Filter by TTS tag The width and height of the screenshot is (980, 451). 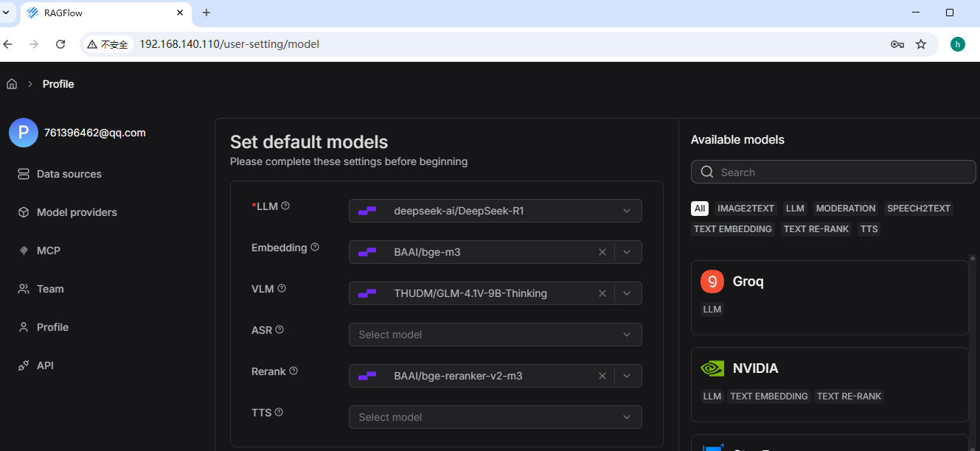869,229
